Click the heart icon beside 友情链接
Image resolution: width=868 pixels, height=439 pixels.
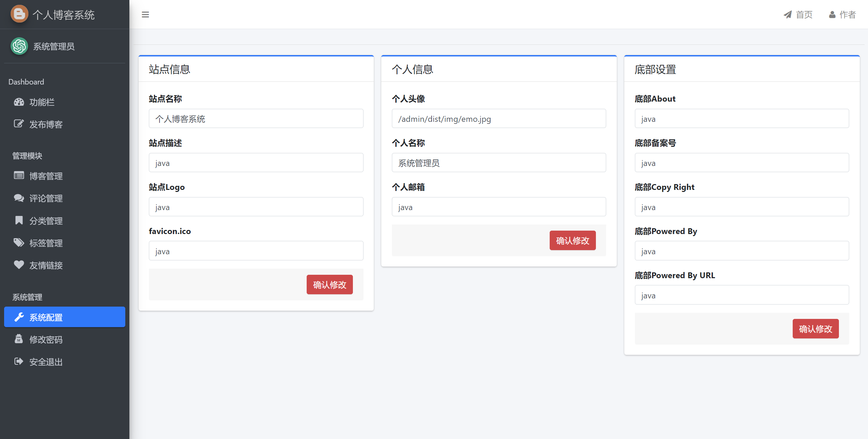click(19, 265)
